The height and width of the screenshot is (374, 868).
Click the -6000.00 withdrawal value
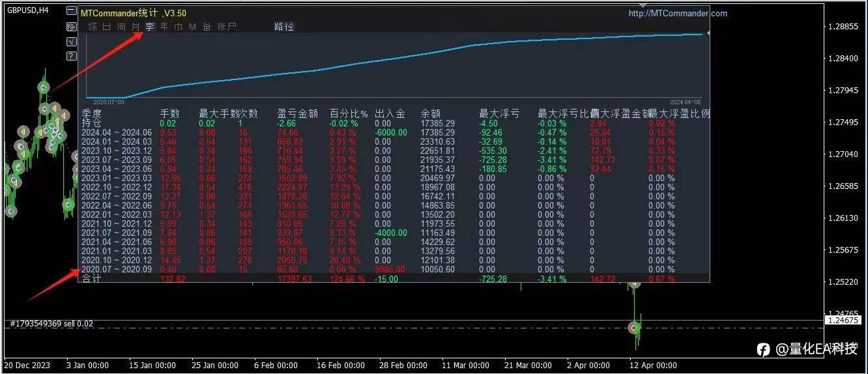391,132
